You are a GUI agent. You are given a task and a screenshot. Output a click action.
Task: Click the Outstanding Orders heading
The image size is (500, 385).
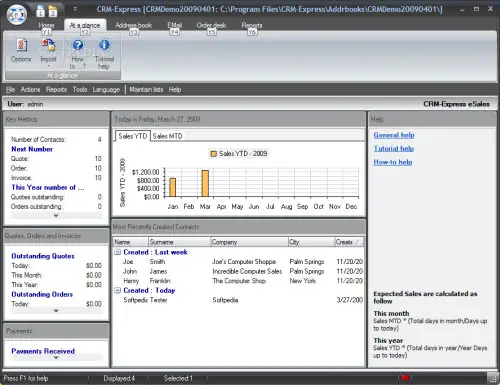42,294
